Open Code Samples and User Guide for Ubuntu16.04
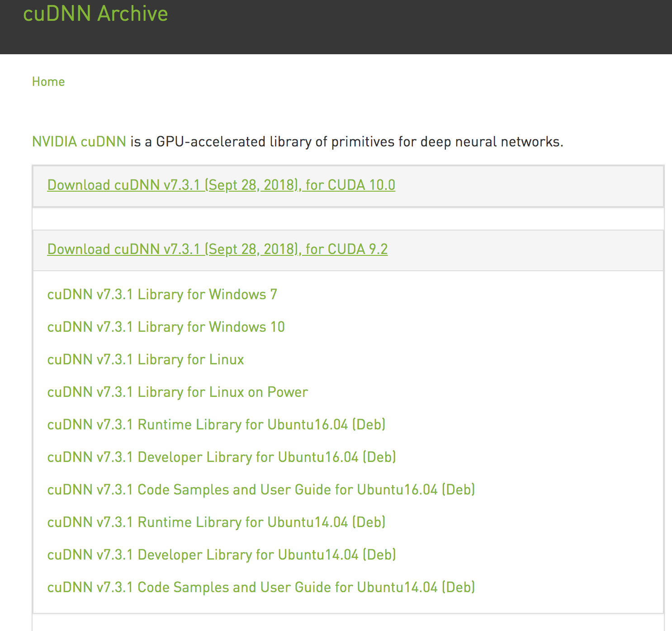The width and height of the screenshot is (672, 631). (261, 490)
